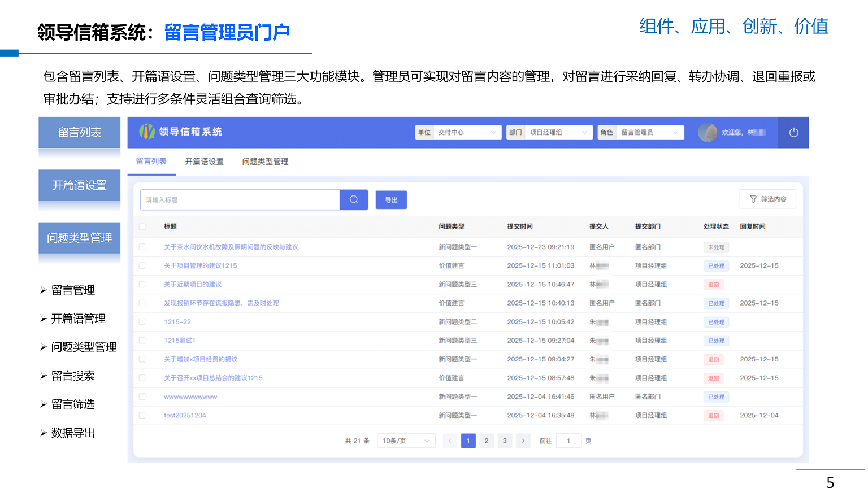The width and height of the screenshot is (868, 488).
Task: Check the row 关于项目管理的建议1215
Action: click(x=142, y=265)
